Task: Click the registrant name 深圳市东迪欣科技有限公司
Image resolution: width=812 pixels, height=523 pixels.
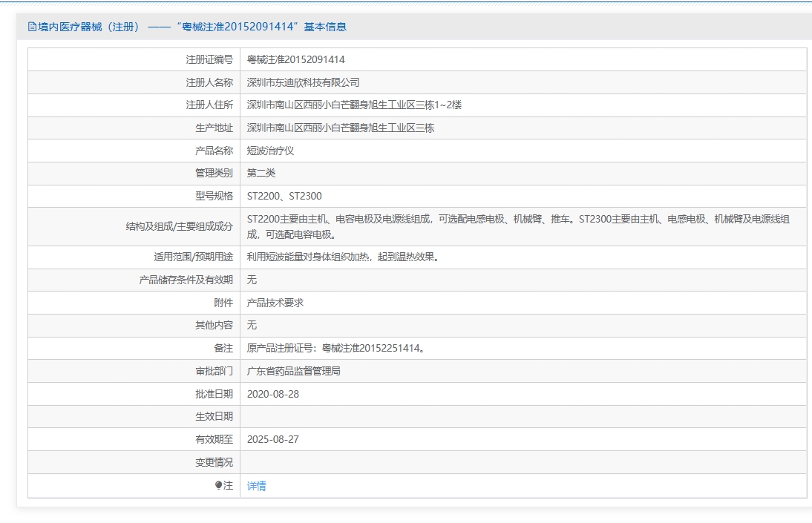Action: point(303,82)
